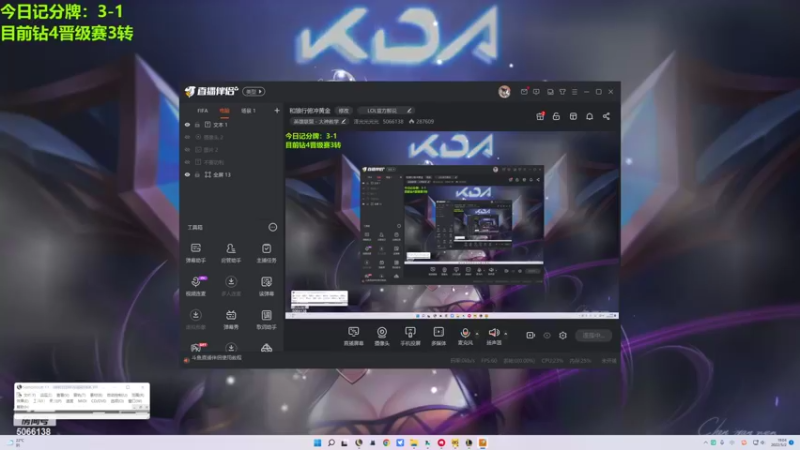Add a 直播屏幕 screen capture source
This screenshot has width=800, height=450.
pyautogui.click(x=353, y=336)
